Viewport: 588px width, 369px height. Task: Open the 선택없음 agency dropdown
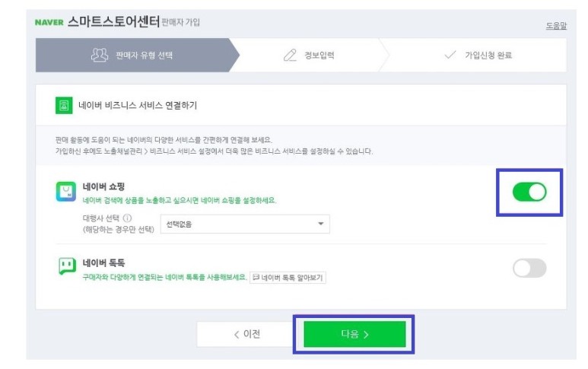pos(245,224)
